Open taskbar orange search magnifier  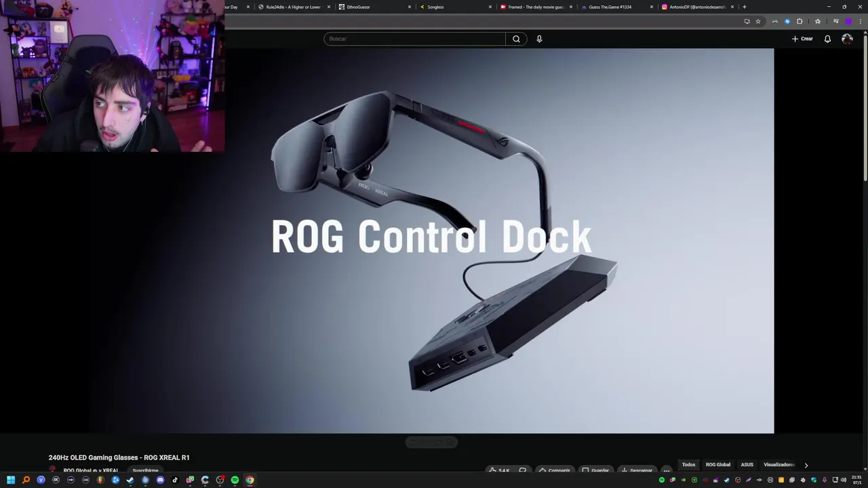tap(26, 480)
